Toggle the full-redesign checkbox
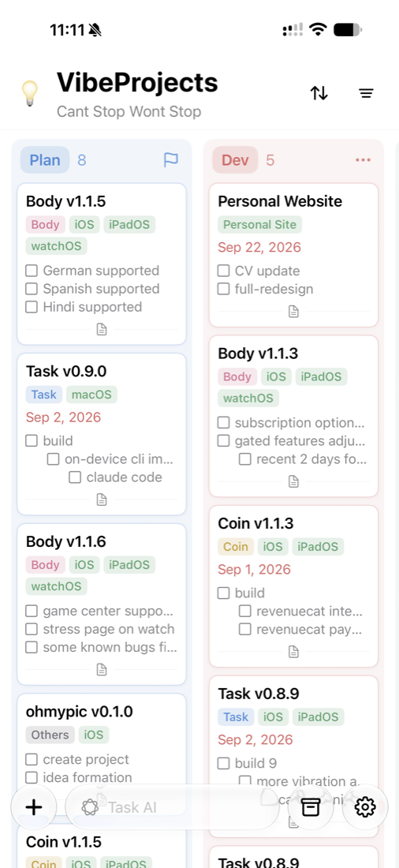This screenshot has width=399, height=868. (x=224, y=289)
